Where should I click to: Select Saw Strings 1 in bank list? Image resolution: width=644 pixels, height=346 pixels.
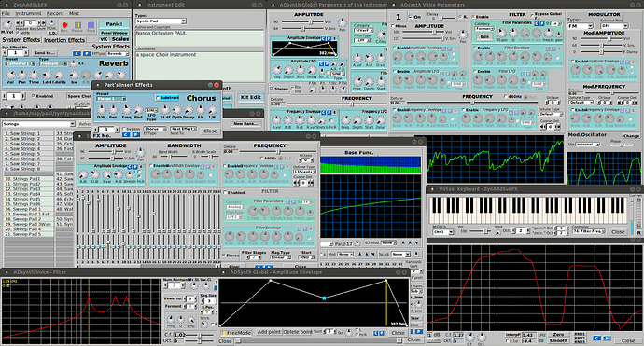(x=28, y=133)
